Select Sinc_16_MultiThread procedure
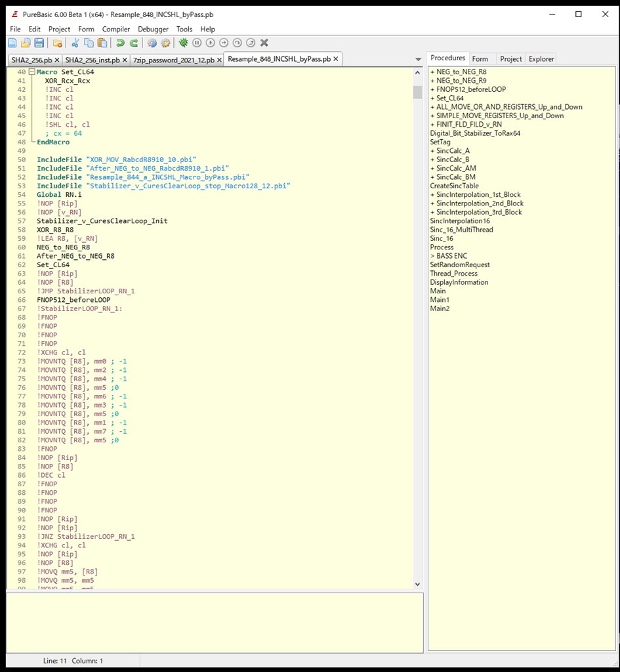Image resolution: width=620 pixels, height=672 pixels. tap(461, 230)
